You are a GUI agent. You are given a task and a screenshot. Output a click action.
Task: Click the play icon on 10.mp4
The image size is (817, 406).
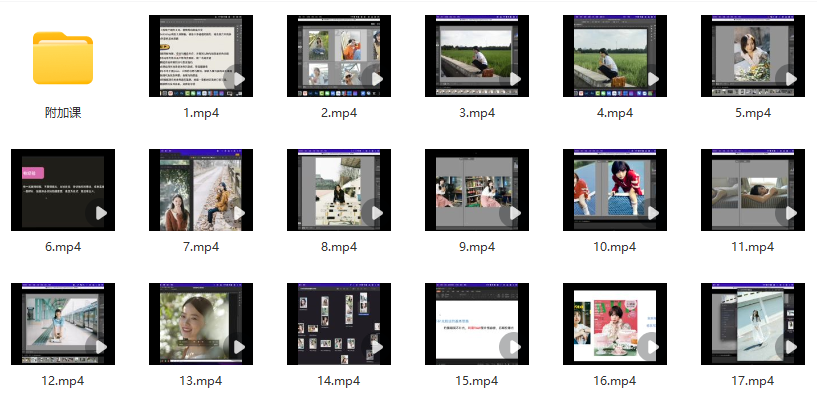point(651,213)
